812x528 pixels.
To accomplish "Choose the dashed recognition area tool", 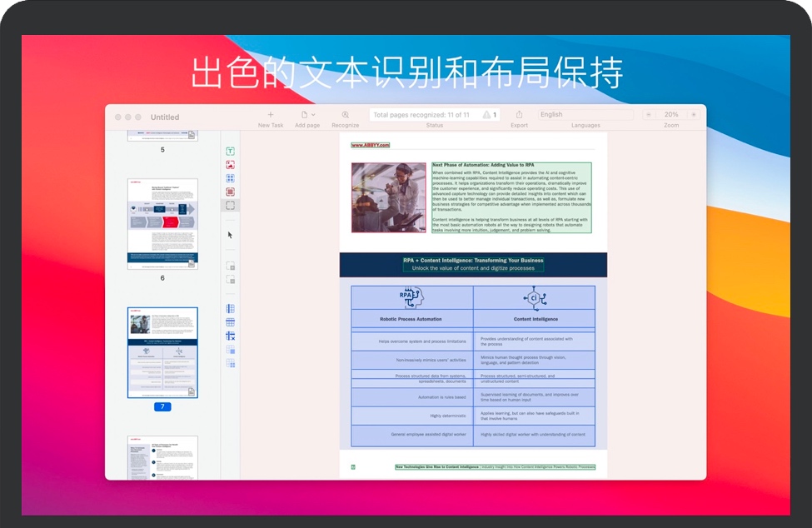I will coord(231,205).
